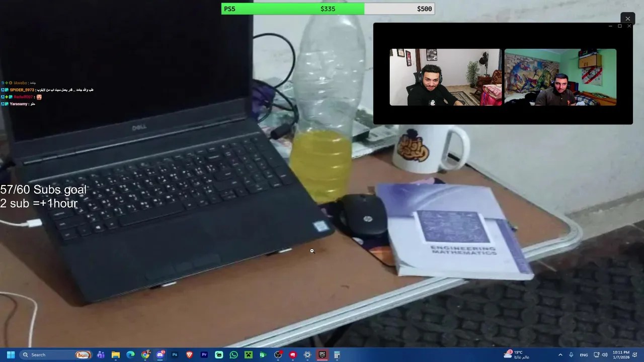The image size is (644, 362).
Task: Switch to Google Chrome on the taskbar
Action: [145, 354]
